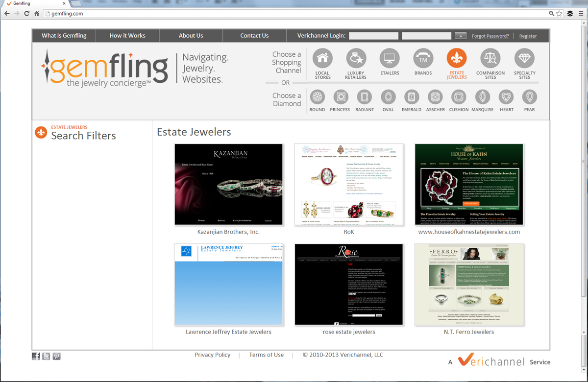Image resolution: width=588 pixels, height=382 pixels.
Task: Click the Forgot Password link
Action: [490, 36]
